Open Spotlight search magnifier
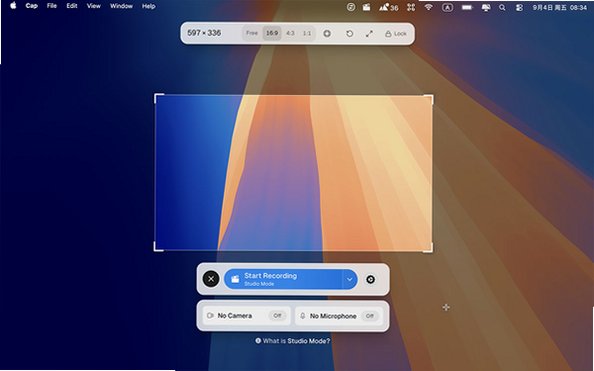This screenshot has height=371, width=594. point(502,7)
